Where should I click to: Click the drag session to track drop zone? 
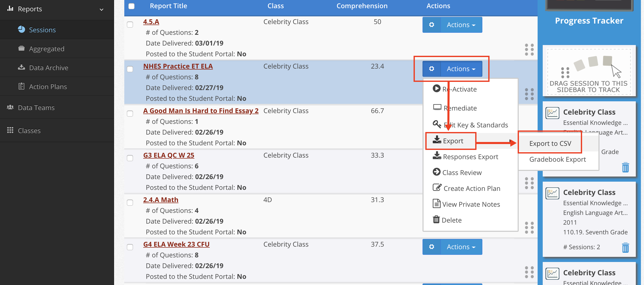click(x=589, y=72)
